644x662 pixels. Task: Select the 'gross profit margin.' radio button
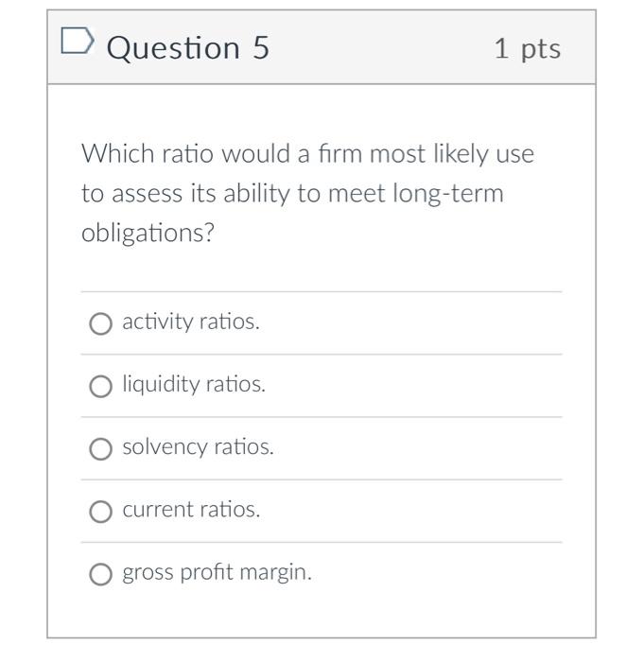pyautogui.click(x=100, y=574)
